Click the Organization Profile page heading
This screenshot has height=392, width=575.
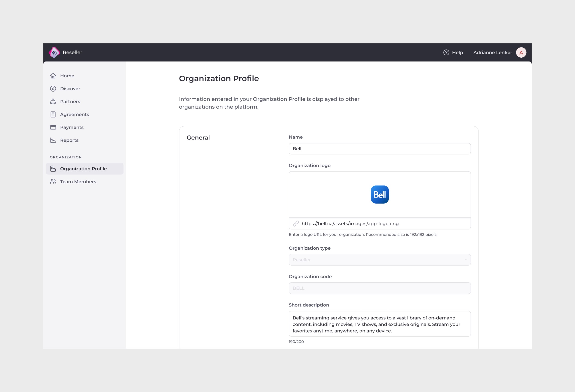click(x=219, y=78)
